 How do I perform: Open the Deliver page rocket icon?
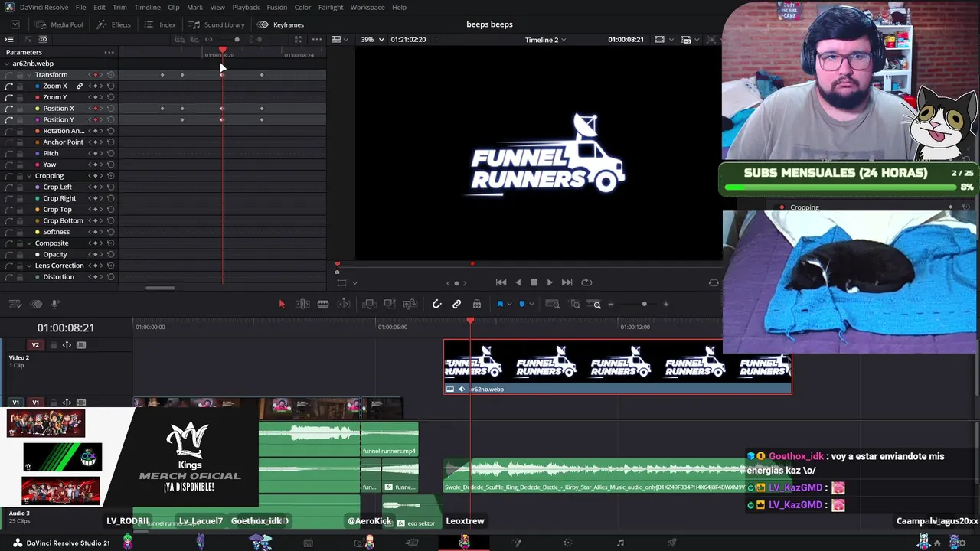pos(672,543)
